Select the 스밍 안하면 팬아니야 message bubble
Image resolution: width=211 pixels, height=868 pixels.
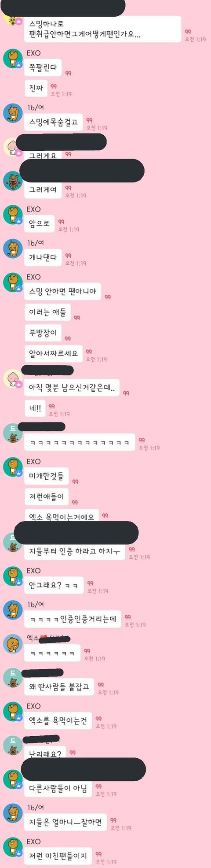tap(62, 291)
